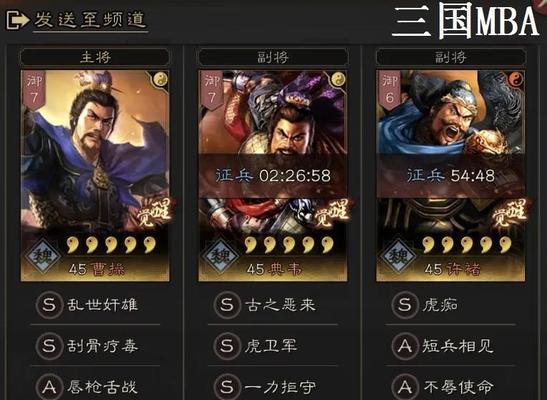Screen dimensions: 547x400
Task: Open the 发送至频道 link
Action: coord(90,20)
